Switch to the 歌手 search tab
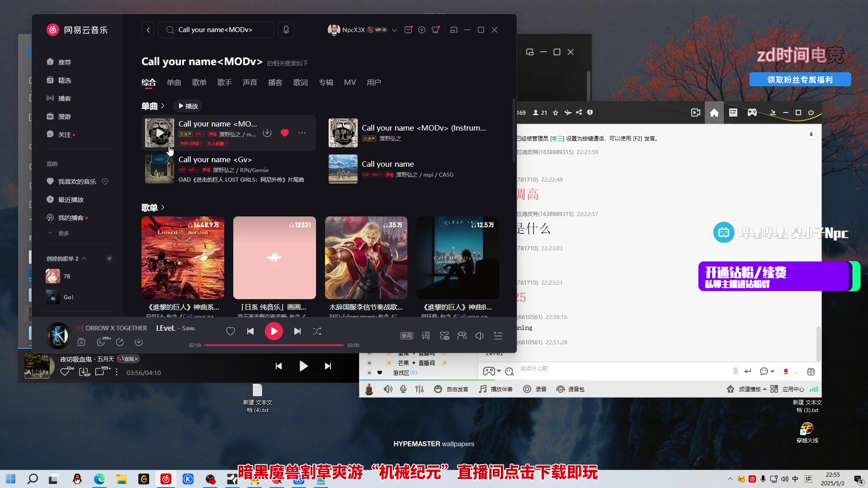Viewport: 868px width, 488px height. 224,83
